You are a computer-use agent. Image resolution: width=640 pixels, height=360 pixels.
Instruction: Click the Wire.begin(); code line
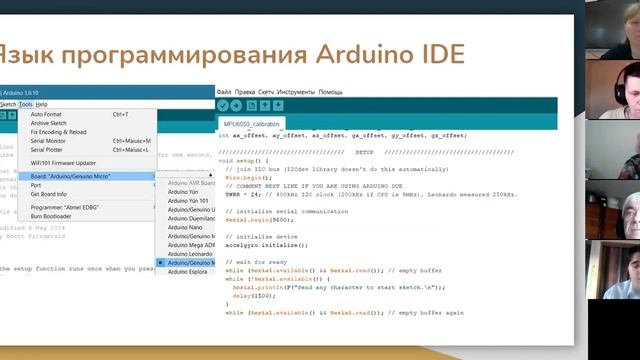[x=248, y=178]
